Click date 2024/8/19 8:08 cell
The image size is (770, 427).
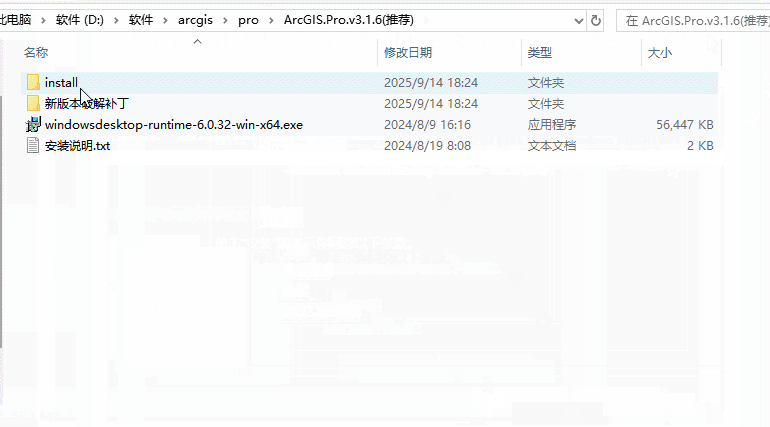coord(427,146)
